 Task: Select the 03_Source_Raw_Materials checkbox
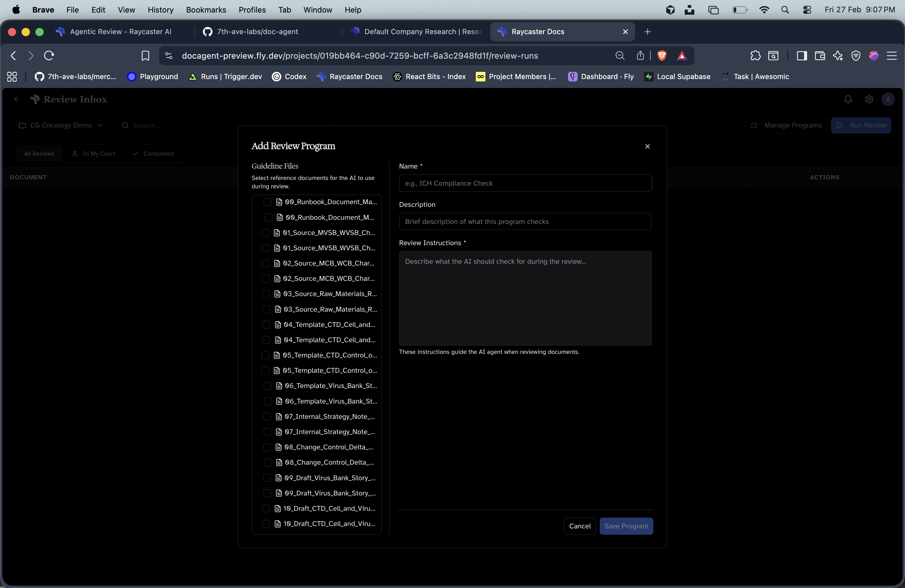(266, 294)
